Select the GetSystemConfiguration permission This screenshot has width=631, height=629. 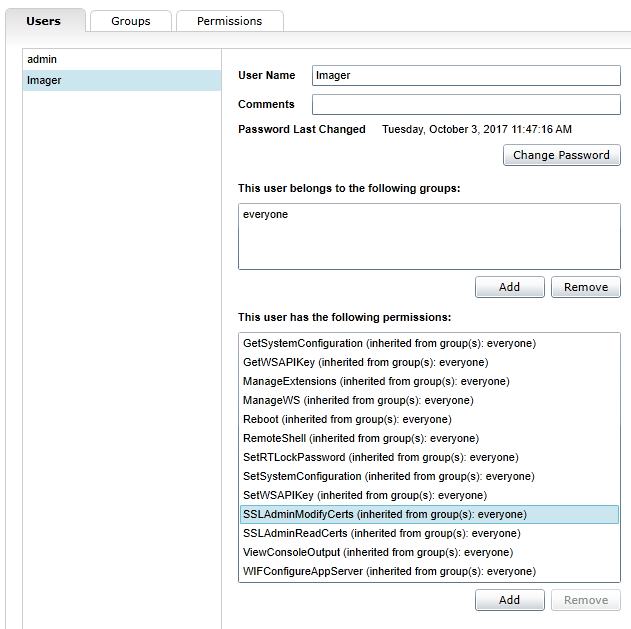click(x=389, y=343)
